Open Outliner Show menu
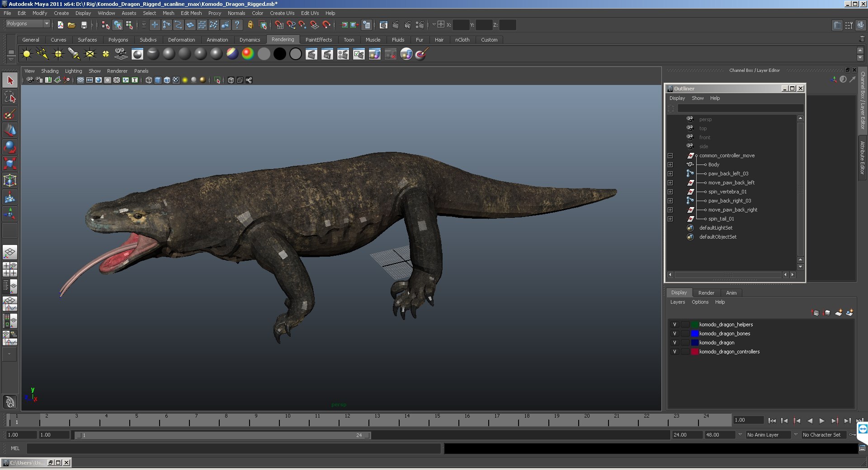 698,98
